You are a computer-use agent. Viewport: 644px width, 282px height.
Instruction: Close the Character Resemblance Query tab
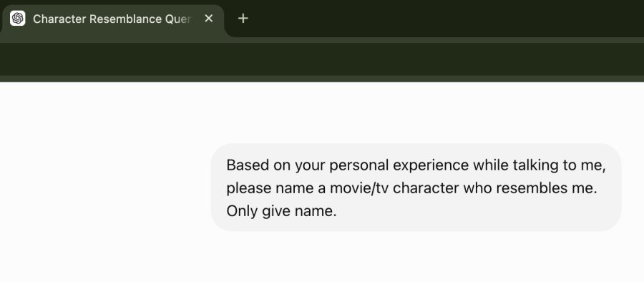[x=209, y=19]
